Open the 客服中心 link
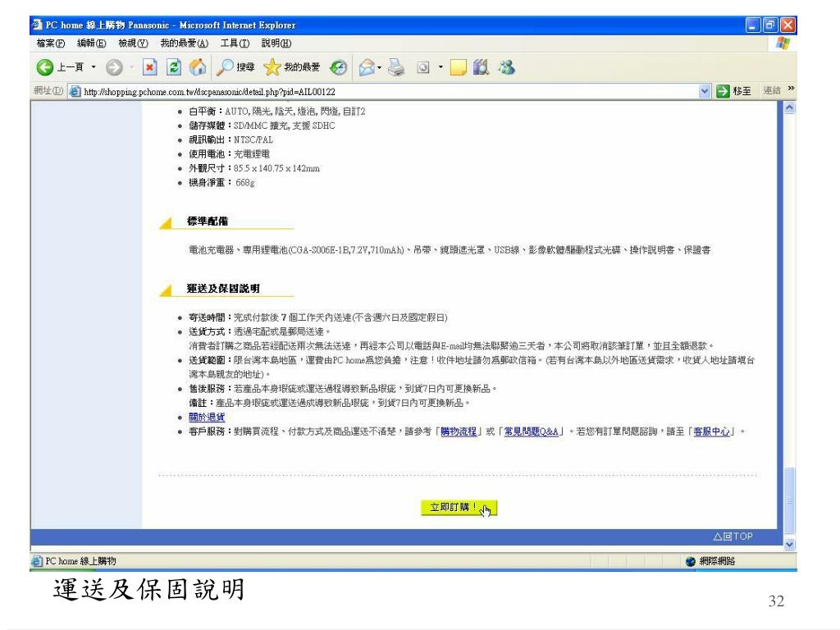Image resolution: width=840 pixels, height=630 pixels. (711, 431)
